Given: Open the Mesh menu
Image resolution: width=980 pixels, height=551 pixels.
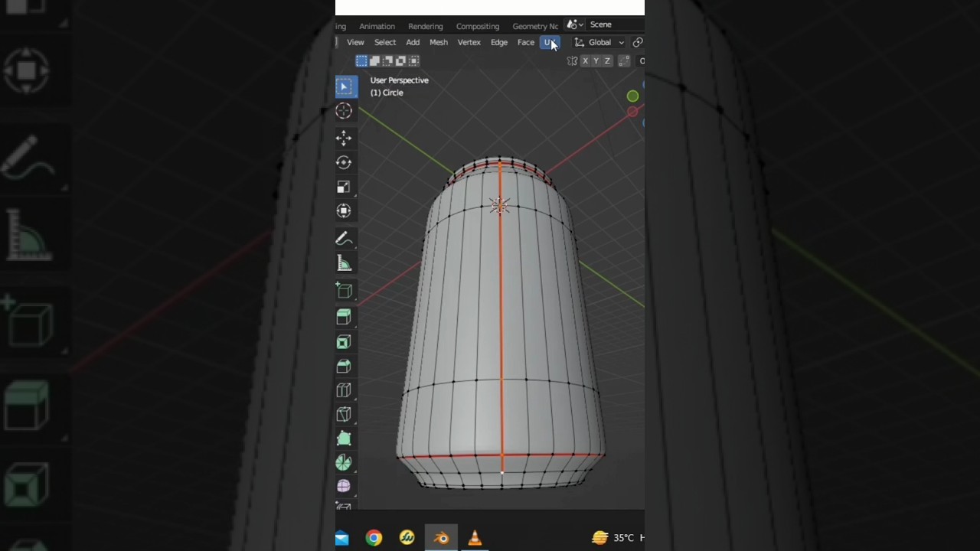Looking at the screenshot, I should coord(439,43).
